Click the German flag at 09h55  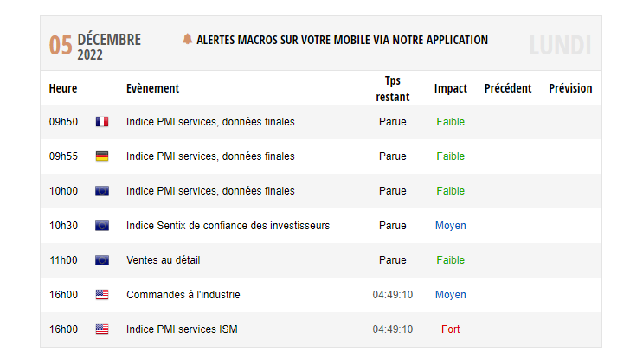102,156
